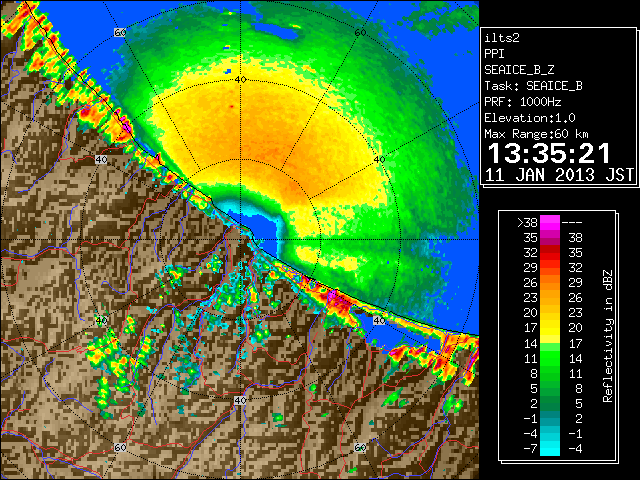Viewport: 640px width, 480px height.
Task: Click the '60' range label in southwest corner
Action: tap(120, 447)
